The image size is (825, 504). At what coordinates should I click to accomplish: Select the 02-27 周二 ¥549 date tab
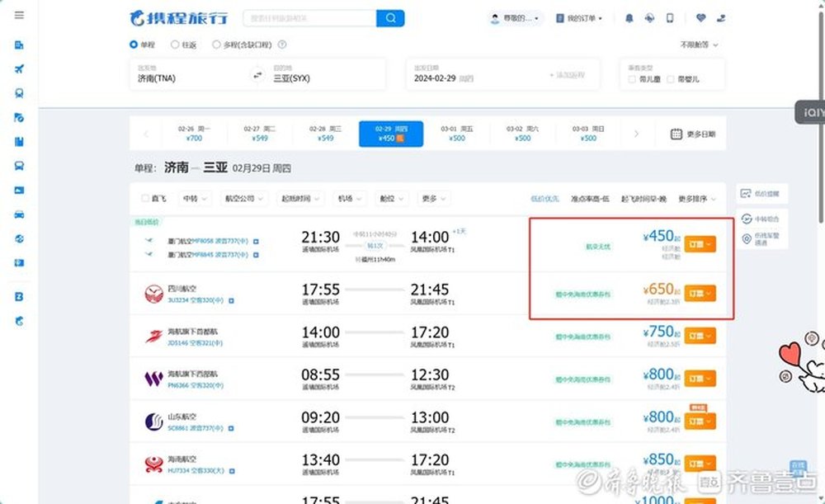[259, 134]
